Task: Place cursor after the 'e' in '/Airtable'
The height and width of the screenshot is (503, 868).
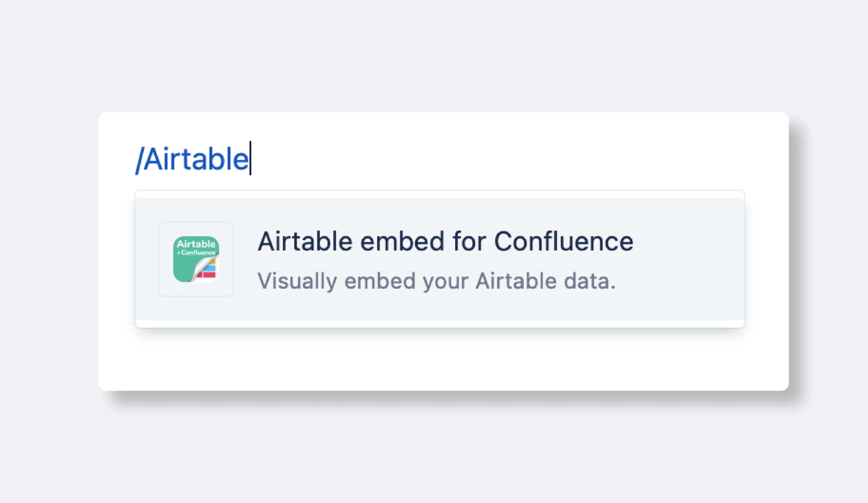Action: (250, 159)
